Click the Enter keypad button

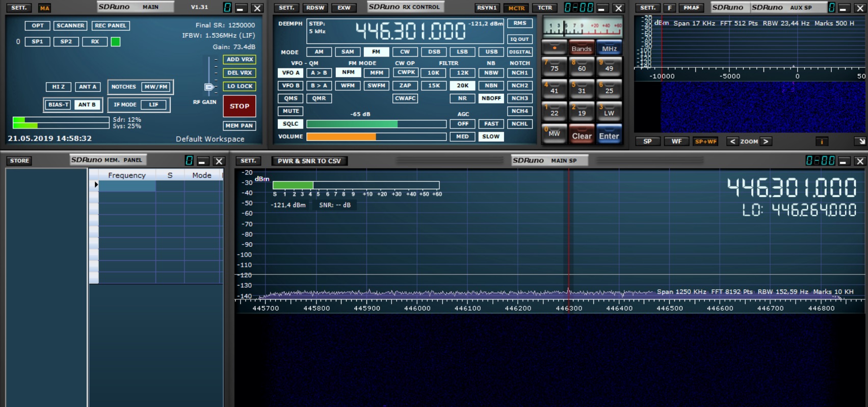pyautogui.click(x=609, y=134)
